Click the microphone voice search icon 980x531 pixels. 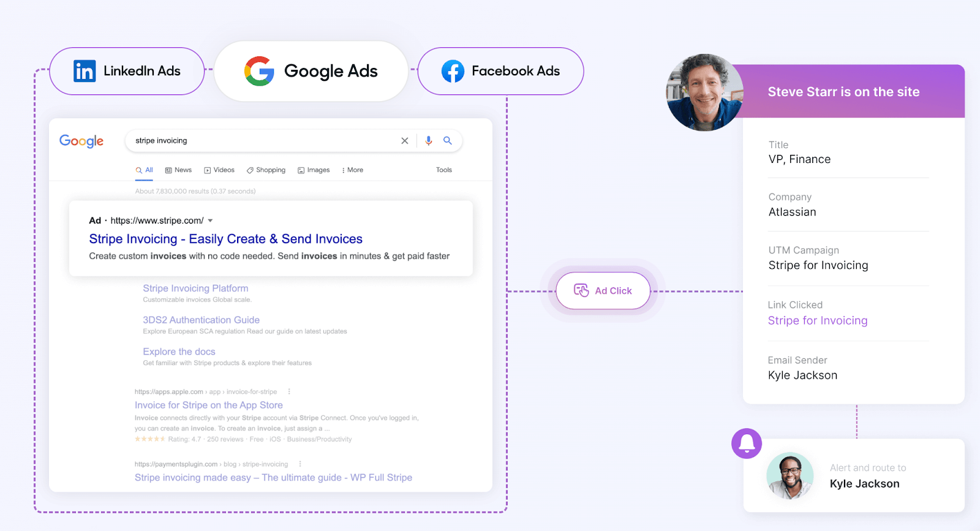click(429, 141)
